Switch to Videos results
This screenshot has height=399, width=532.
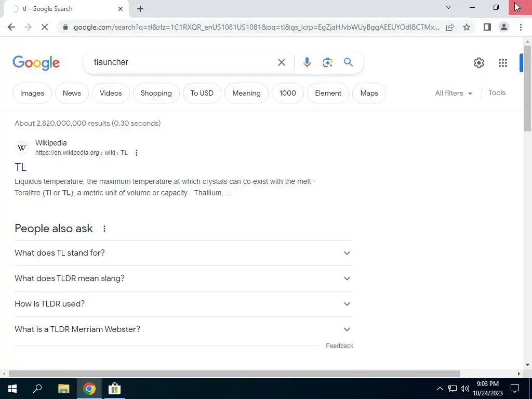(x=111, y=93)
